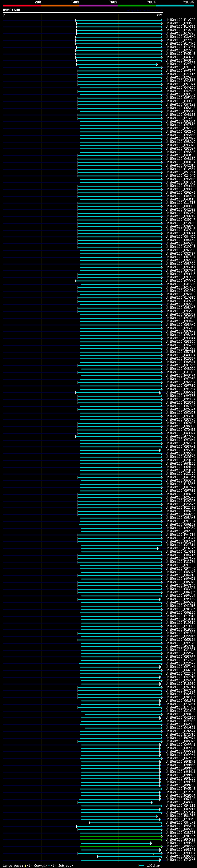The width and height of the screenshot is (197, 868).
Task: Select hit label UniRef100_P08474
Action: point(180,375)
